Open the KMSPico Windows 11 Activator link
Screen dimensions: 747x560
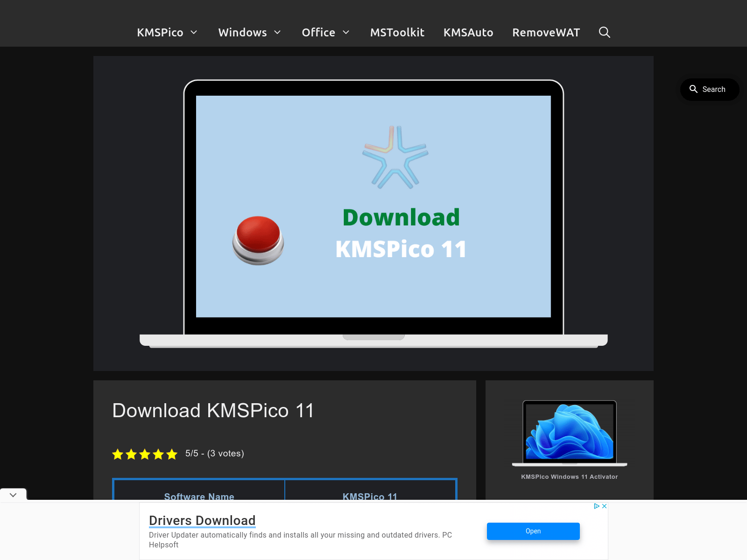tap(570, 476)
